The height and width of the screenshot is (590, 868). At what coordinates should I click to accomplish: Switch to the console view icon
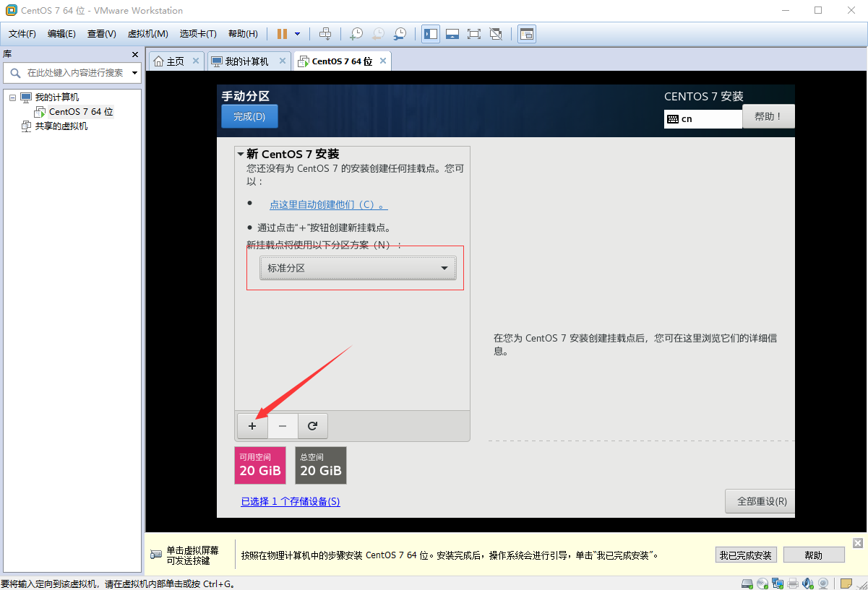tap(527, 34)
